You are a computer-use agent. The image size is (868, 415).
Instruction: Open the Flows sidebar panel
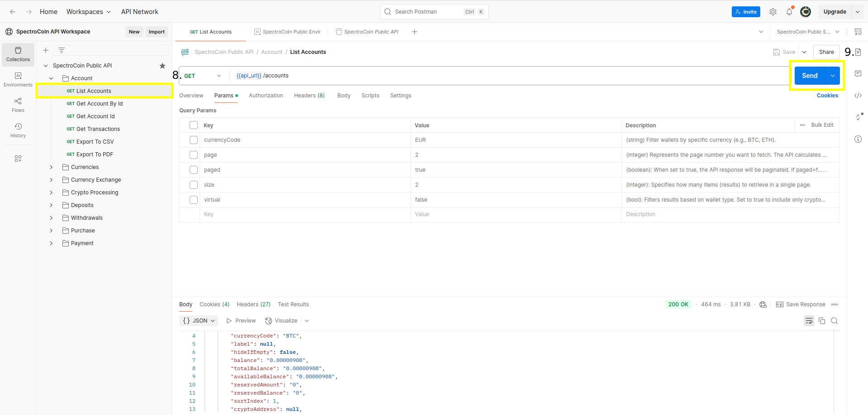(18, 105)
